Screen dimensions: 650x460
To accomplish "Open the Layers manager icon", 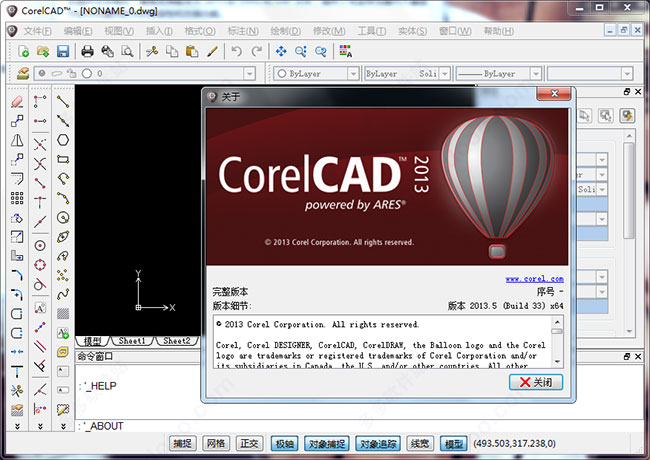I will [23, 73].
